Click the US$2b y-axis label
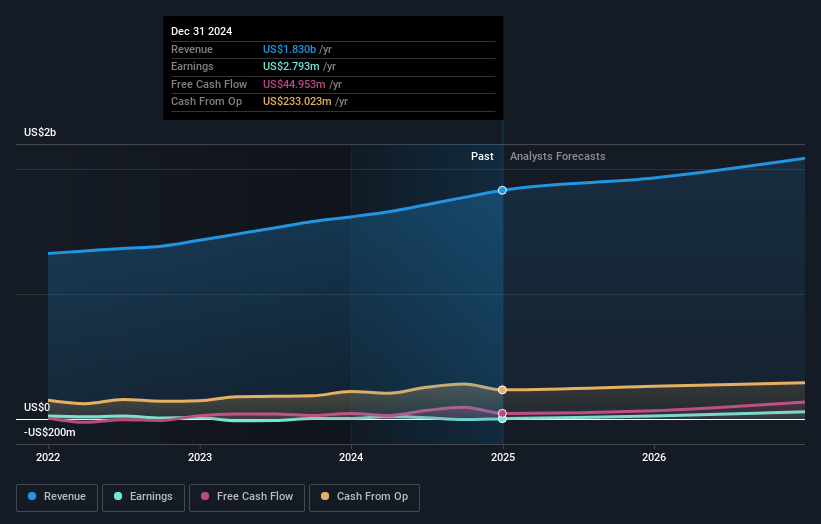The width and height of the screenshot is (821, 524). coord(40,132)
